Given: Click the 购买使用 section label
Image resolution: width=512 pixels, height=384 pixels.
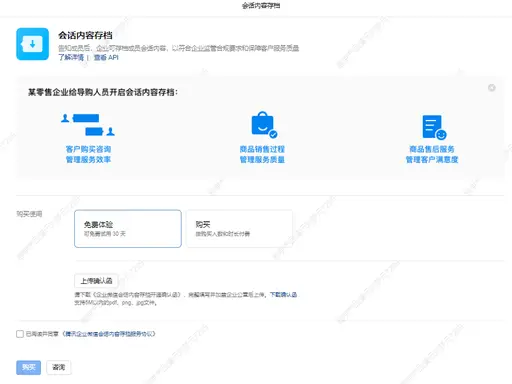Looking at the screenshot, I should coord(29,214).
